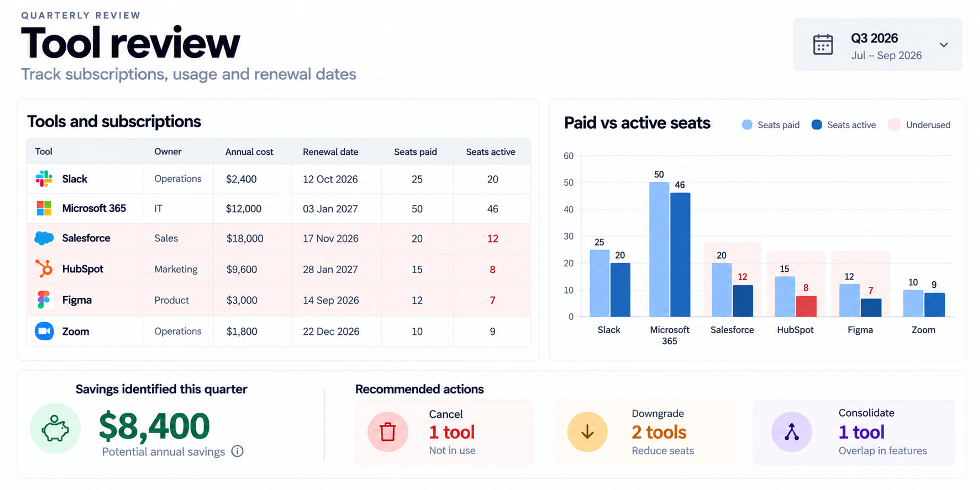The width and height of the screenshot is (980, 490).
Task: Click the Figma label on chart axis
Action: [x=860, y=330]
